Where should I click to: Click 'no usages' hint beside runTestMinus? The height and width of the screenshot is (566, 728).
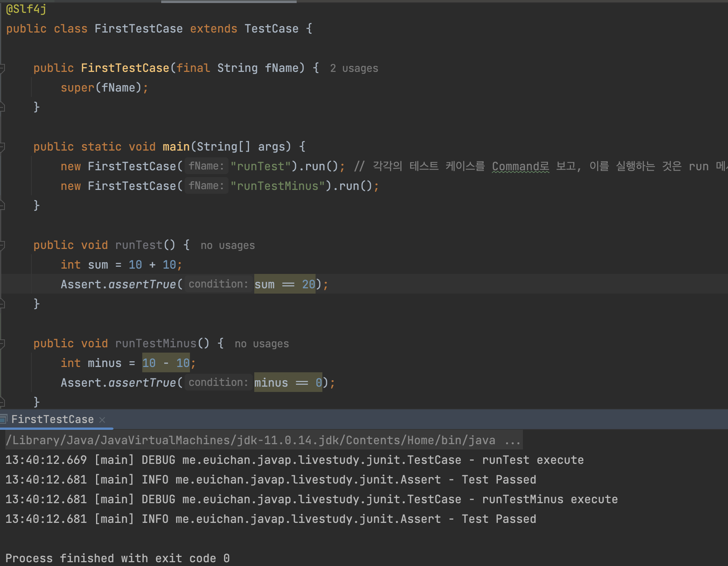coord(261,344)
